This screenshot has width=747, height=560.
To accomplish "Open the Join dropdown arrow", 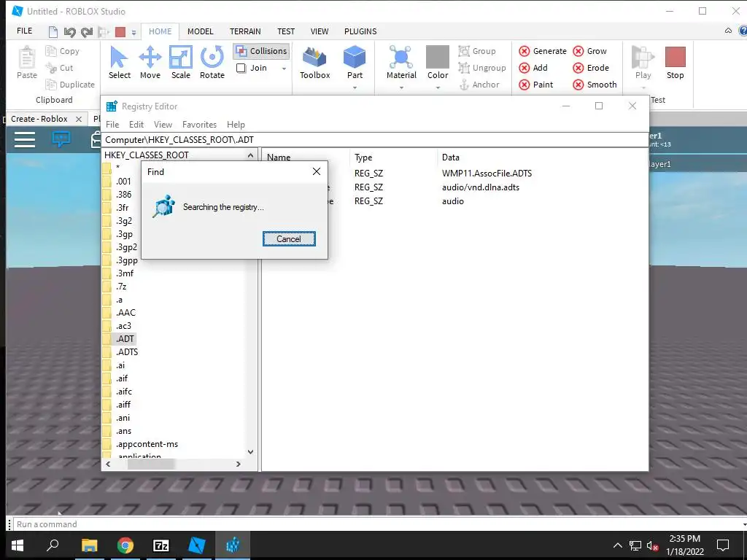I will tap(284, 69).
